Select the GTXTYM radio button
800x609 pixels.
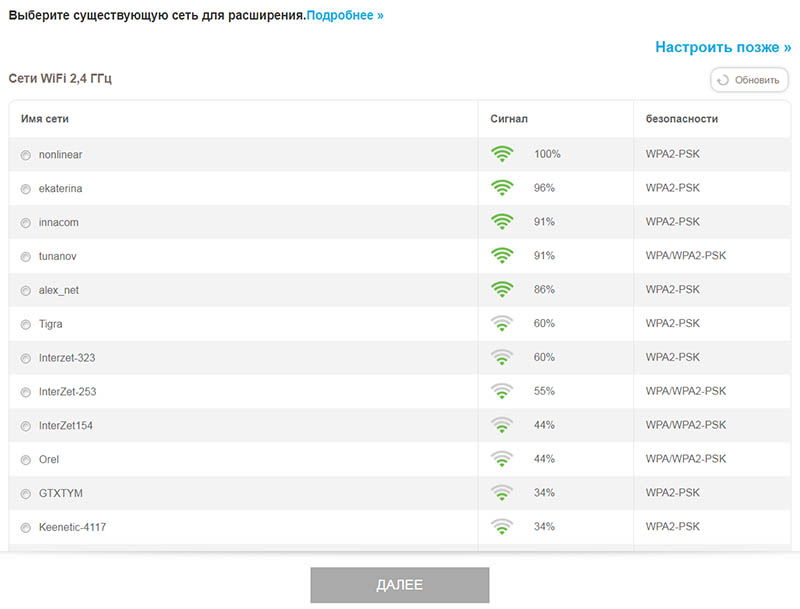click(26, 494)
